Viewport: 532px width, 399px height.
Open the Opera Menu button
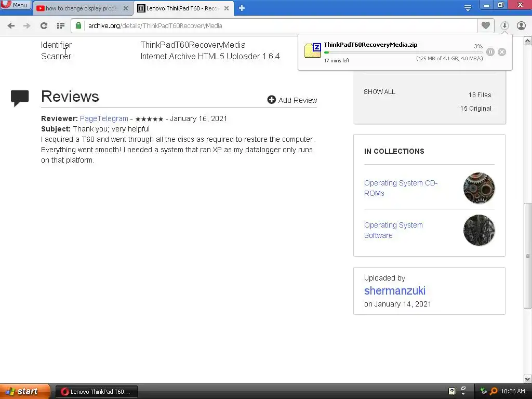[15, 5]
